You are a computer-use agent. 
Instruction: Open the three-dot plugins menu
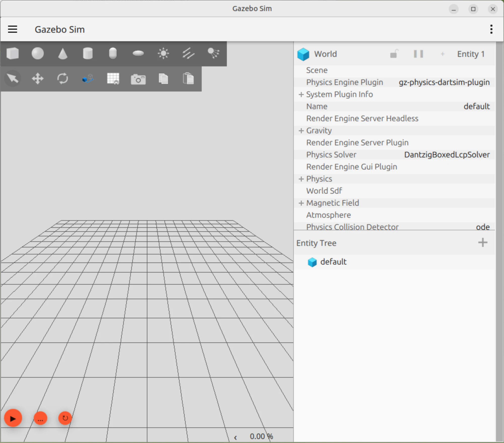491,29
